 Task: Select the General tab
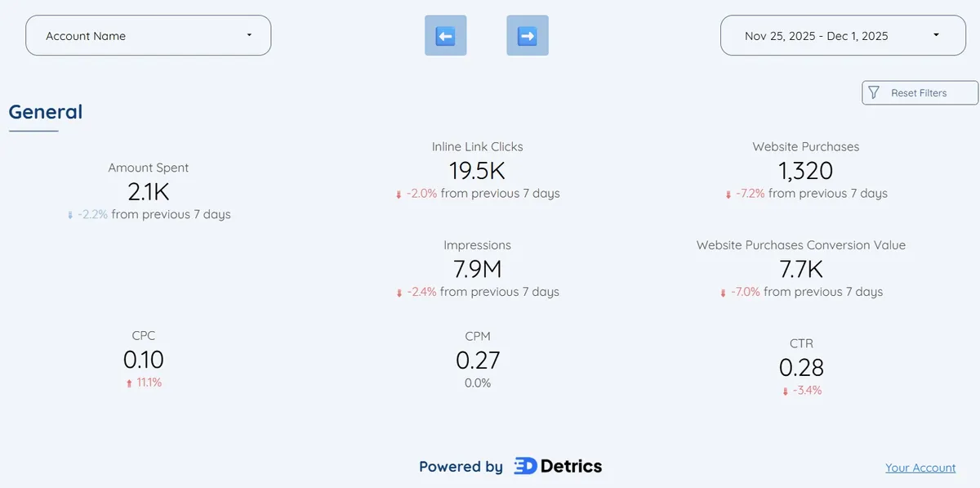coord(45,112)
